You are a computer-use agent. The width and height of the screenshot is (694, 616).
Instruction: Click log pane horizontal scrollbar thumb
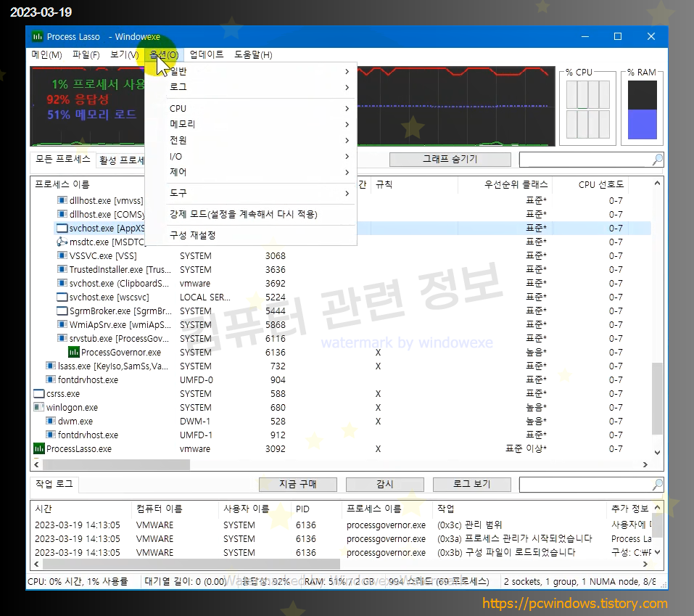[191, 564]
